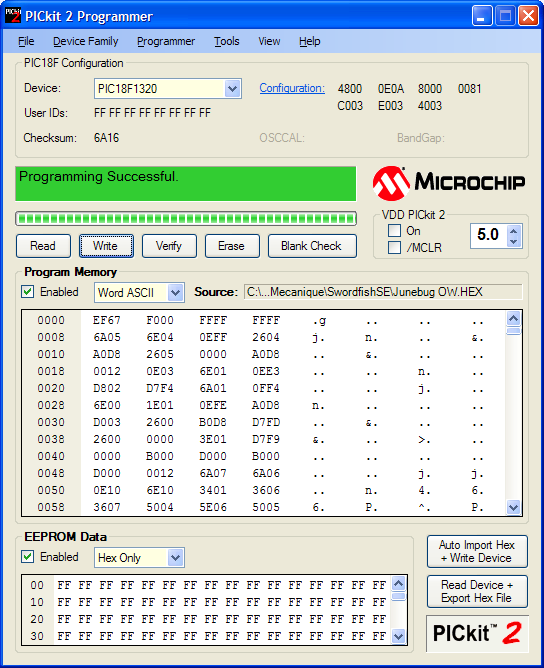Expand the Word ASCII format dropdown
Screen dimensions: 544x668
click(176, 293)
